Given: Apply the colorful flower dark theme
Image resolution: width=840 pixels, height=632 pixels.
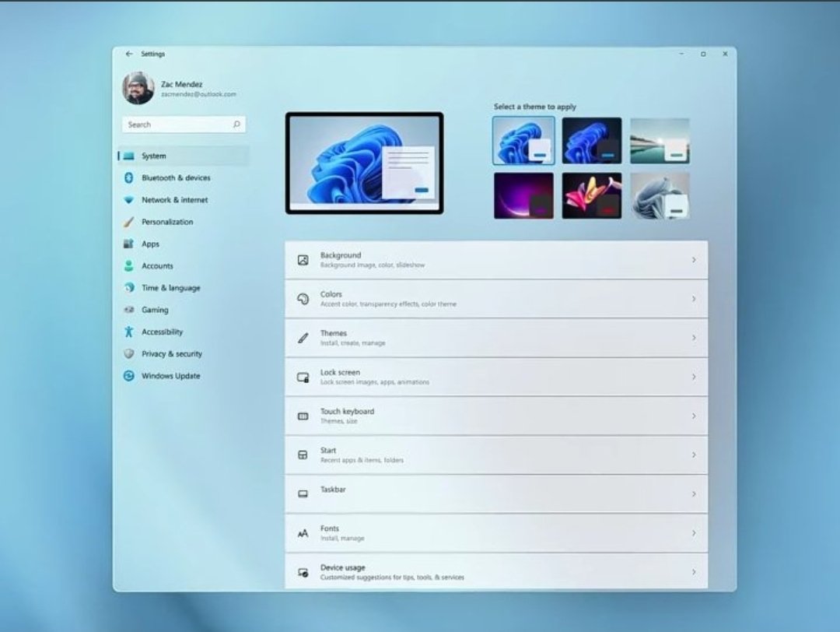Looking at the screenshot, I should click(592, 195).
